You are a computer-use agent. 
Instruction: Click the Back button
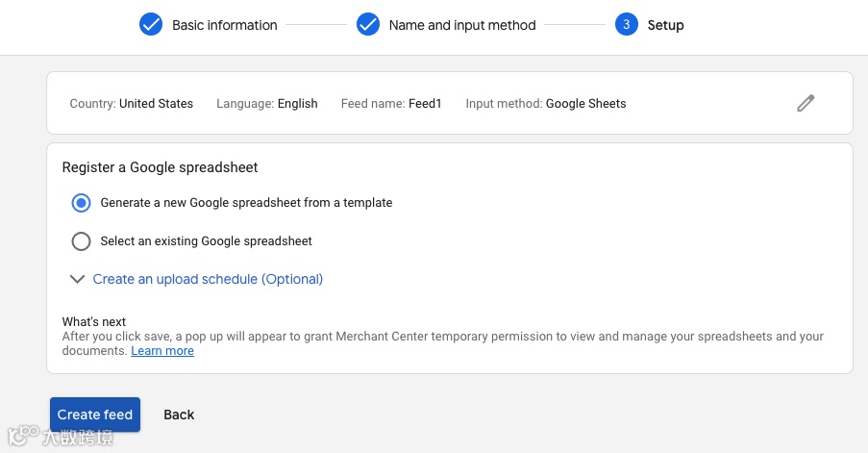(179, 415)
